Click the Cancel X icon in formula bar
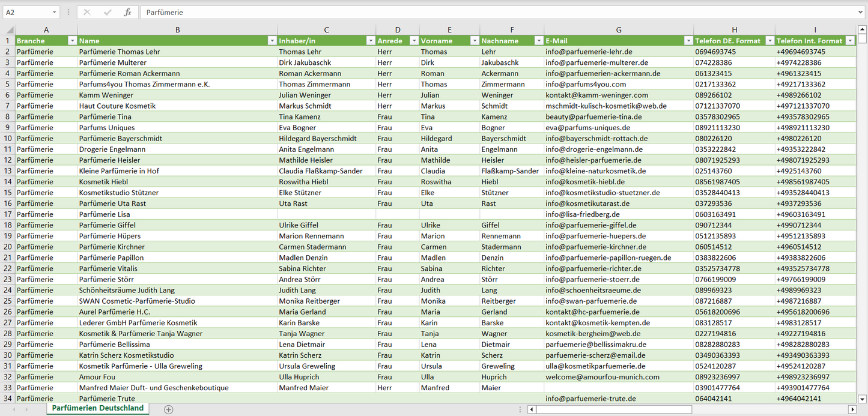The image size is (868, 416). click(87, 12)
